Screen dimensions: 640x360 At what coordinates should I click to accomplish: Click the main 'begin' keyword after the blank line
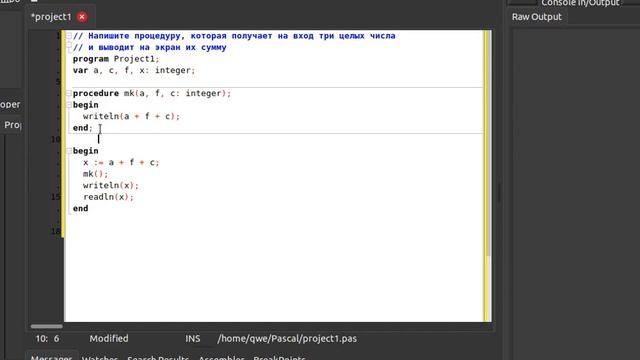click(x=85, y=151)
